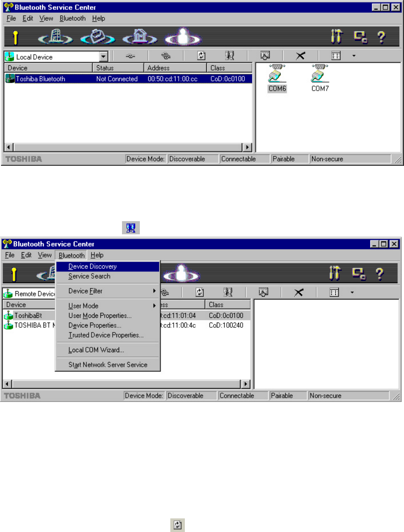Select office building icon in top window banner
The width and height of the screenshot is (404, 532).
point(55,37)
